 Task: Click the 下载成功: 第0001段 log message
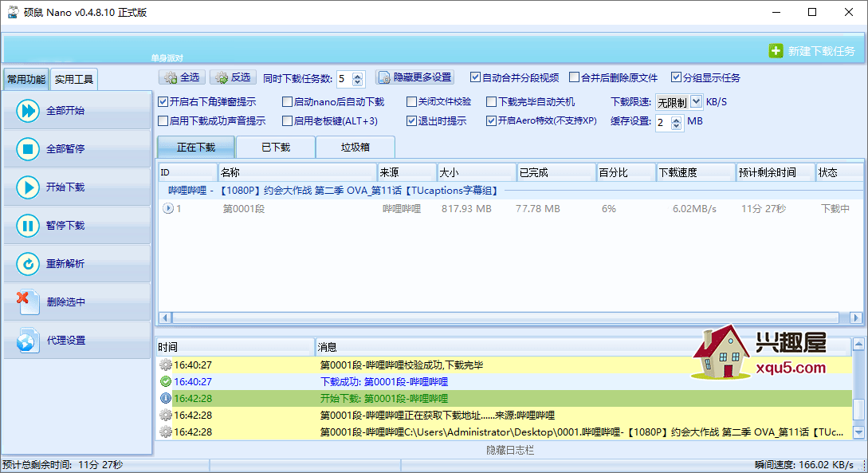pyautogui.click(x=384, y=381)
